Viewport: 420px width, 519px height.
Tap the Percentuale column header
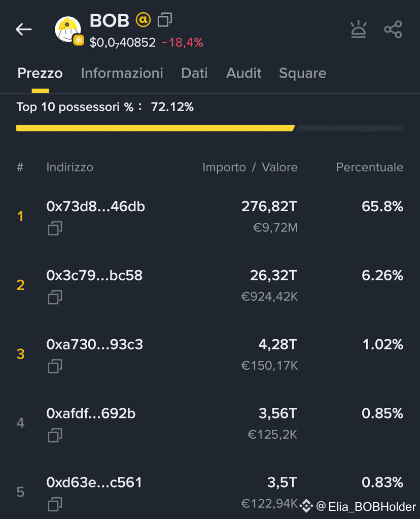tap(370, 167)
